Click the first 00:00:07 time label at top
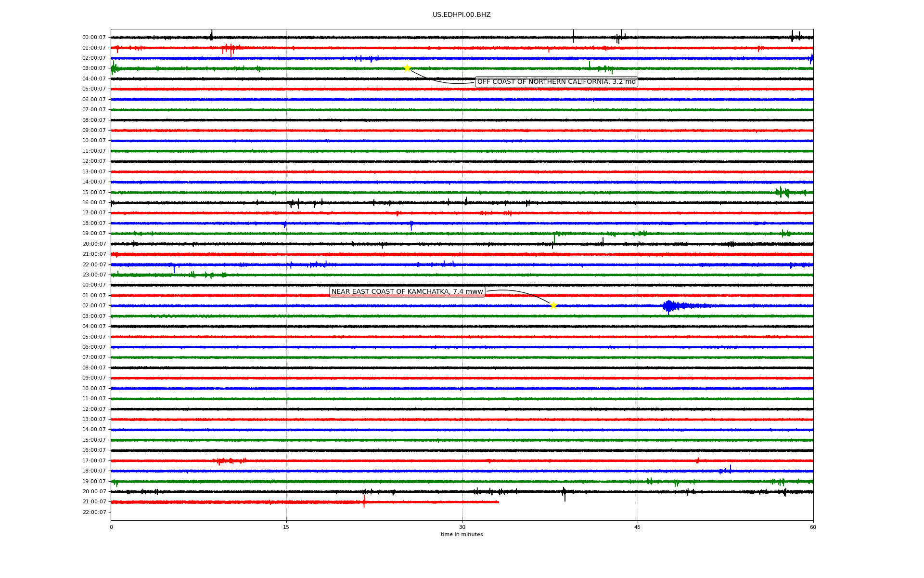This screenshot has height=578, width=924. (x=94, y=38)
